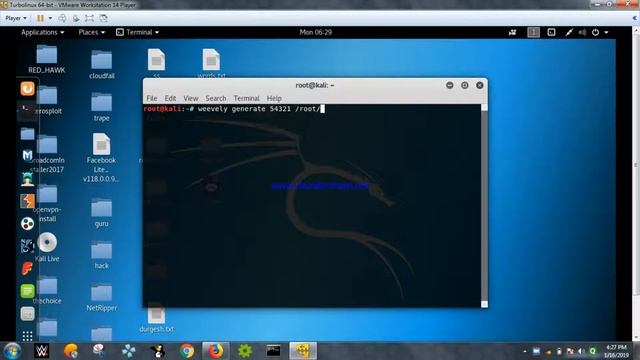Viewport: 640px width, 360px height.
Task: Click the terminal command line after /root/
Action: (322, 109)
